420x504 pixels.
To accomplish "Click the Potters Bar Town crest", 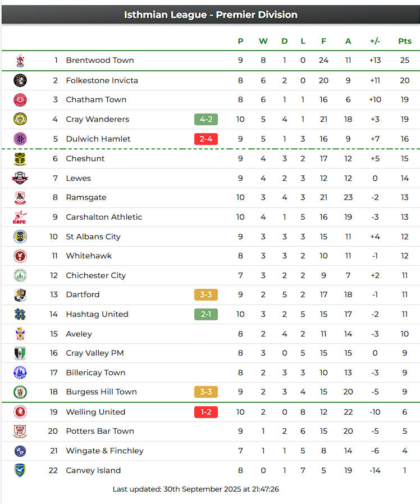I will point(20,432).
